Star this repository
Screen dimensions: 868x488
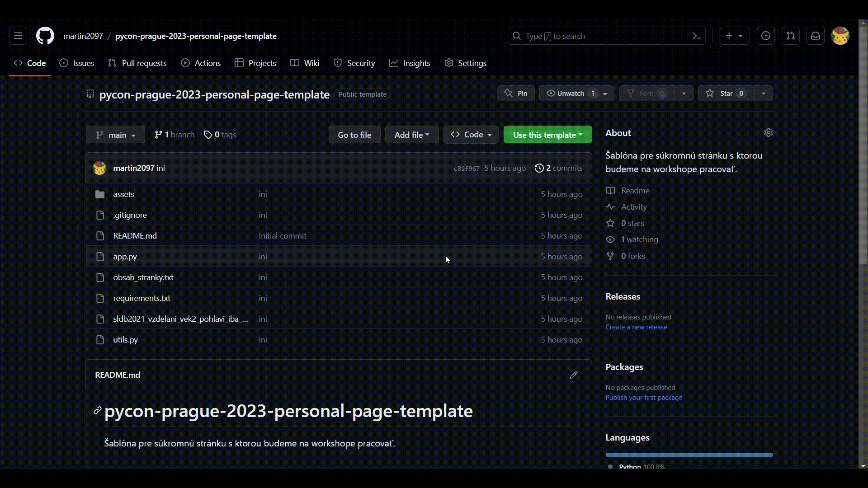(x=726, y=94)
